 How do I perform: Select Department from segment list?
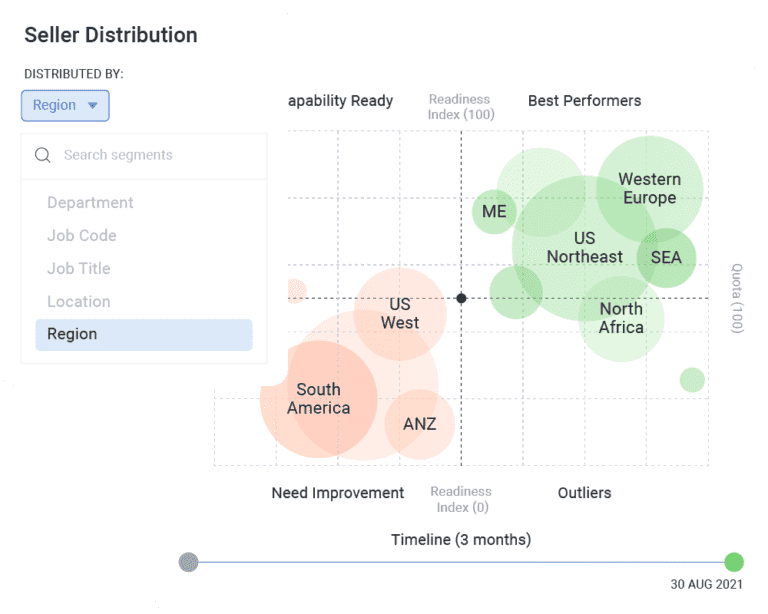90,203
